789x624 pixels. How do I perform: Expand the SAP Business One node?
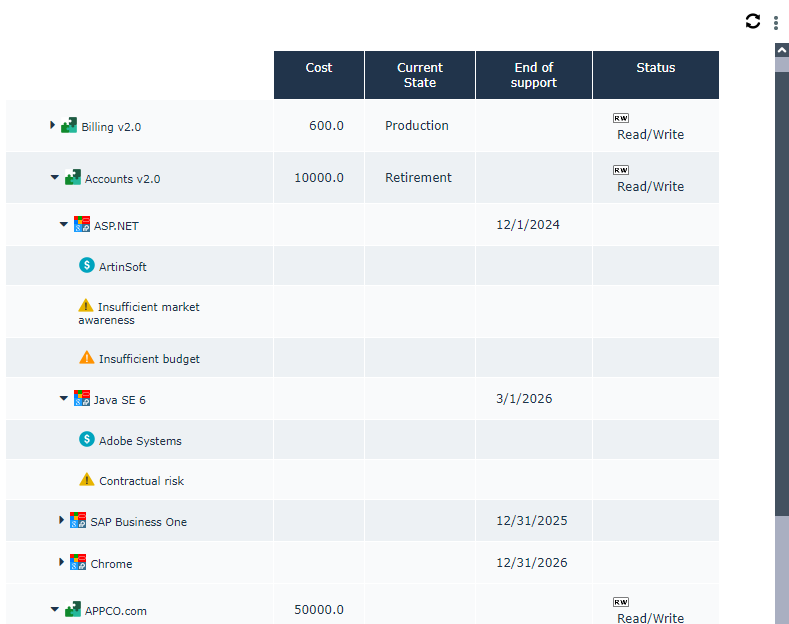coord(62,520)
